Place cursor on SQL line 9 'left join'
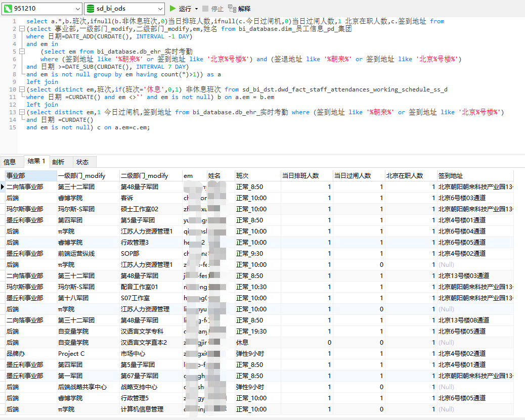The height and width of the screenshot is (420, 525). click(x=42, y=82)
